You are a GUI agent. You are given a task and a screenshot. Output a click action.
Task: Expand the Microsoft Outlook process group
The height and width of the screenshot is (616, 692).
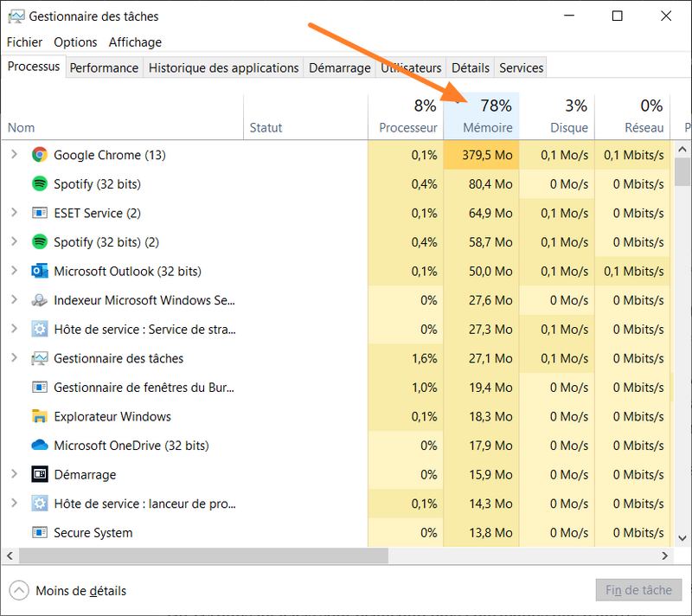coord(14,271)
